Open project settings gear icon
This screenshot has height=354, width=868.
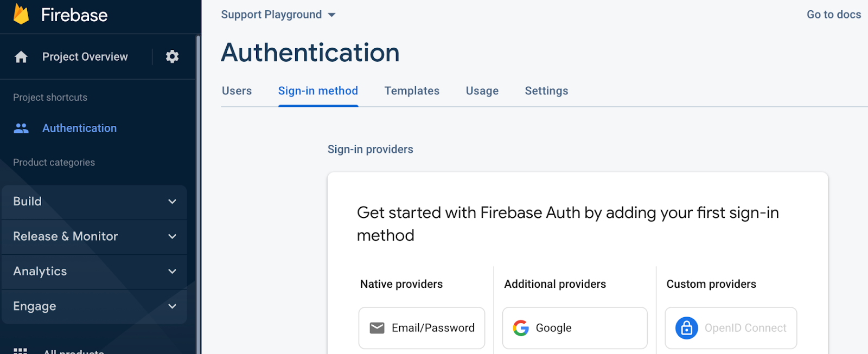172,56
